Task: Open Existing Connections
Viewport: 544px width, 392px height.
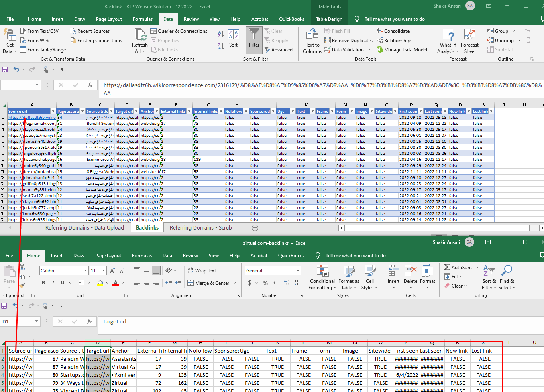Action: (x=96, y=41)
